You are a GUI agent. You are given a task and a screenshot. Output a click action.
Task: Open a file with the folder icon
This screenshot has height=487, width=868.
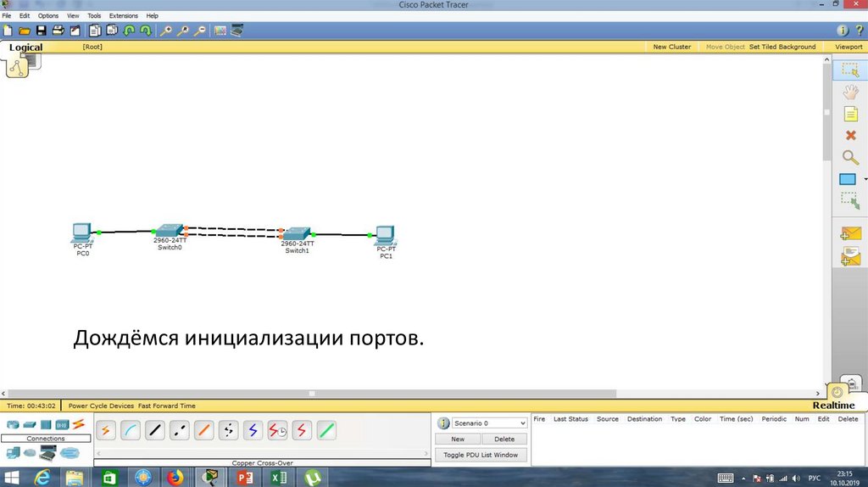(x=25, y=31)
